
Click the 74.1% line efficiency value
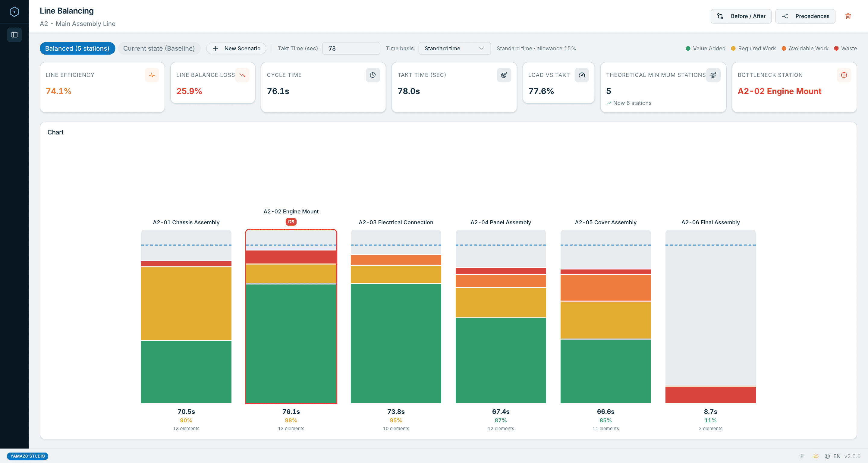click(x=58, y=91)
